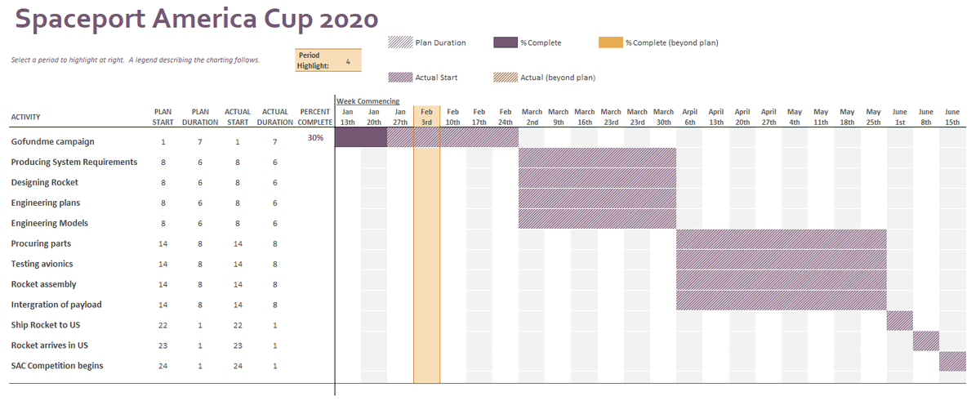Select the Ship Rocket to US activity

click(x=46, y=325)
